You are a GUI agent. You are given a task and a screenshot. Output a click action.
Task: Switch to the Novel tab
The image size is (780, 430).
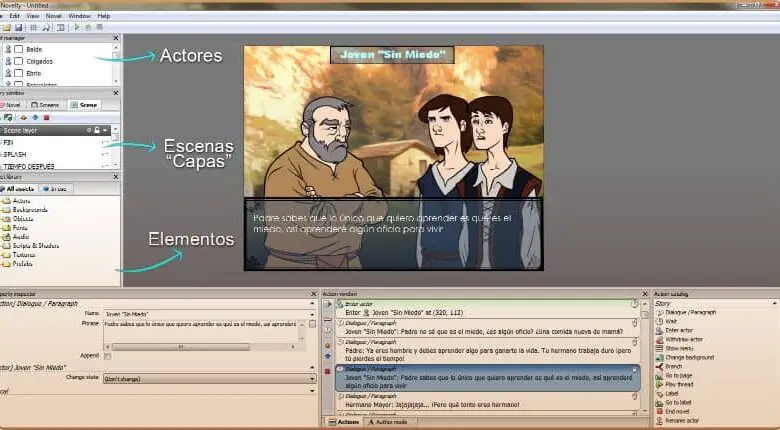pos(10,105)
